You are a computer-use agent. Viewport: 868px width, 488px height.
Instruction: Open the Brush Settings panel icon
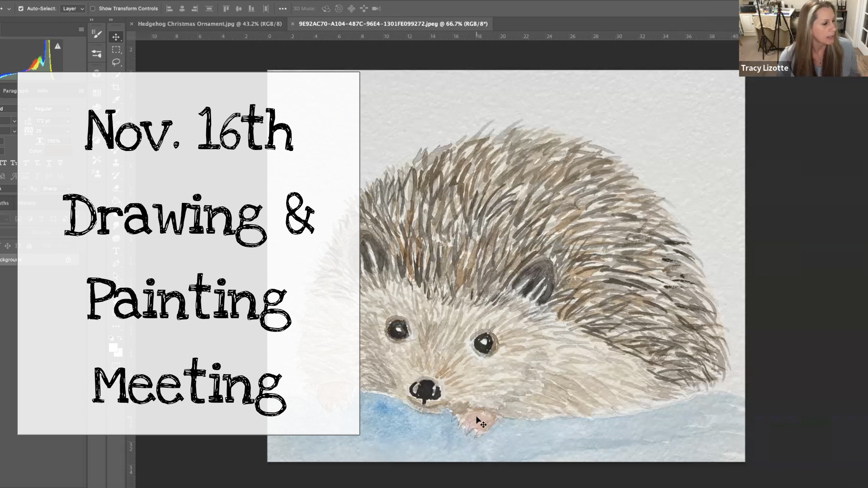(x=96, y=34)
